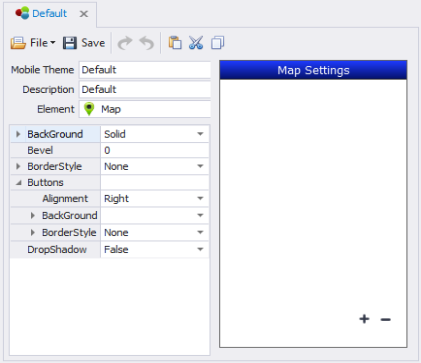Screen dimensions: 421x363
Task: Click the File dropdown arrow
Action: (53, 43)
